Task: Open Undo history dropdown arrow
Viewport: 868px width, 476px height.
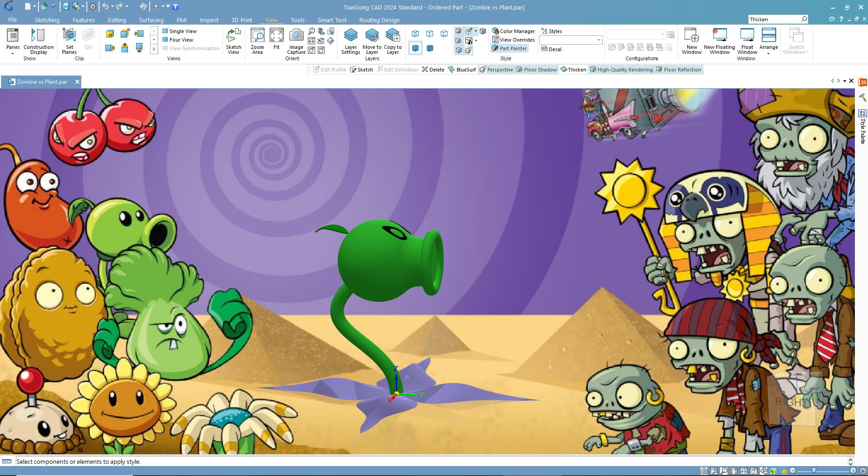Action: pos(112,6)
